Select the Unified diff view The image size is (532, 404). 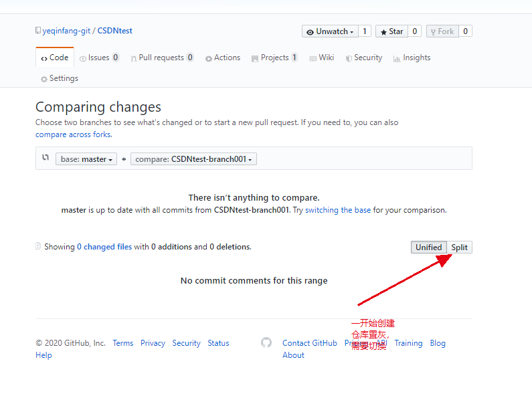tap(428, 247)
